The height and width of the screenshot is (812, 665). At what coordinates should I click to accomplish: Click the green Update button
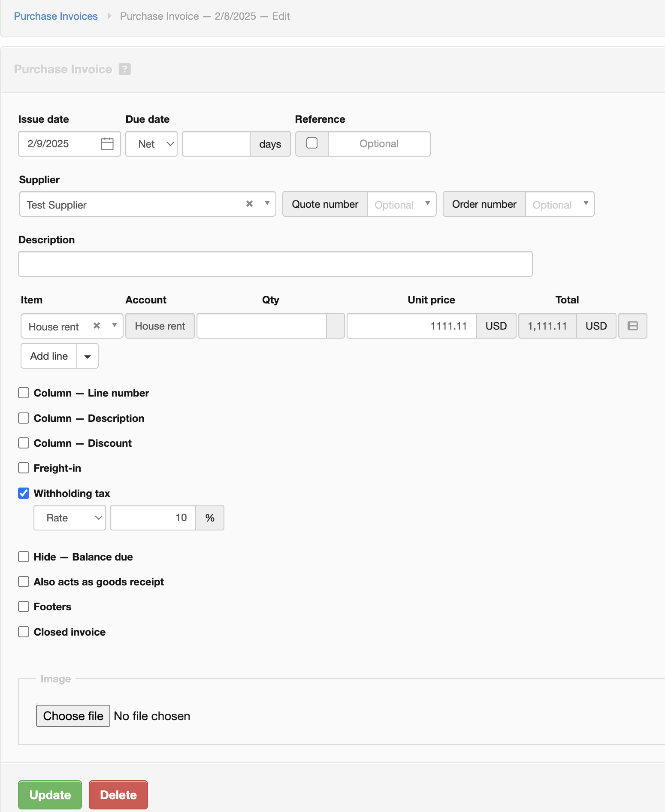click(x=50, y=795)
